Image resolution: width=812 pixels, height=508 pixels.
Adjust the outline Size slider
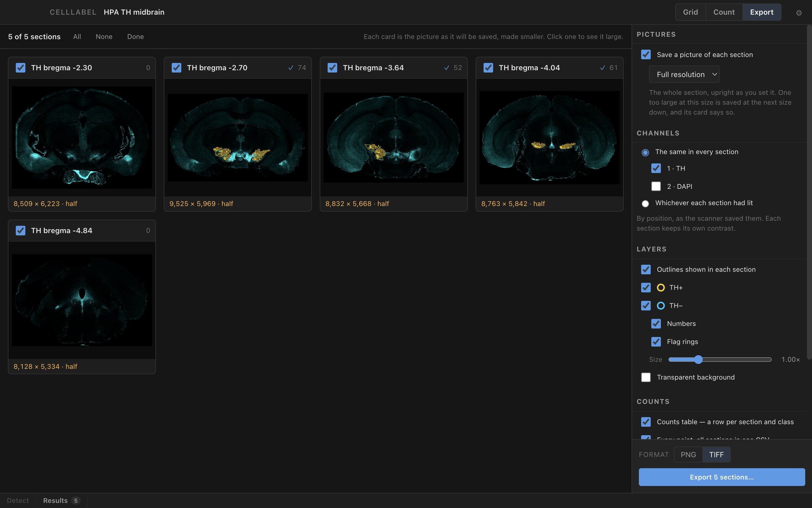(x=720, y=360)
